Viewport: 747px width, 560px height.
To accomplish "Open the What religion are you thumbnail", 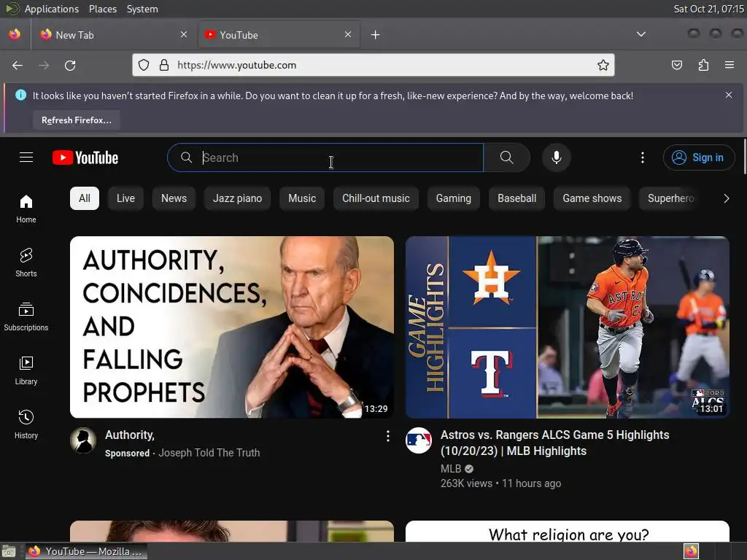I will pyautogui.click(x=568, y=531).
